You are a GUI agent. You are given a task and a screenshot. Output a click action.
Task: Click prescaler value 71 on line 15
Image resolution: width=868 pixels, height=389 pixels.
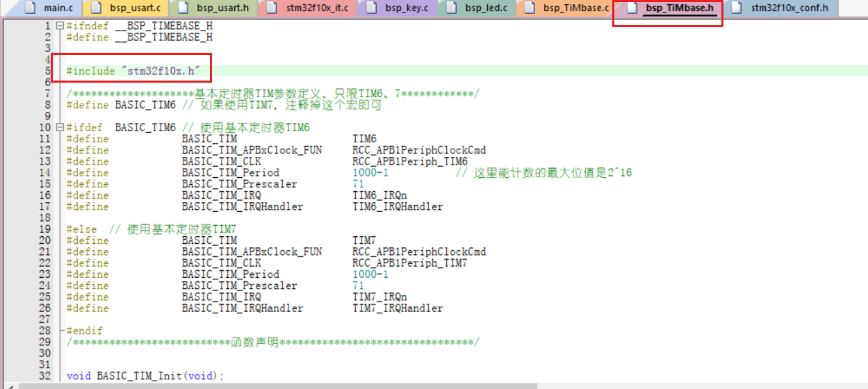point(358,184)
